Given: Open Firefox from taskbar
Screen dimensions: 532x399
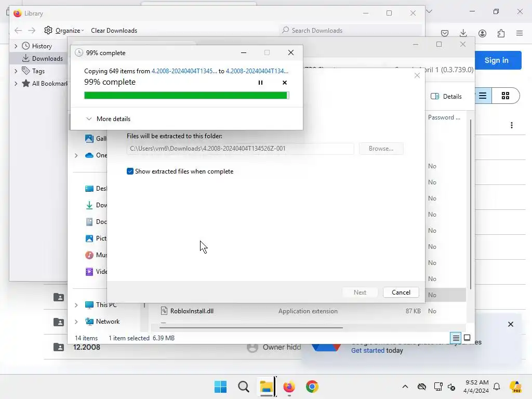Looking at the screenshot, I should (x=289, y=387).
